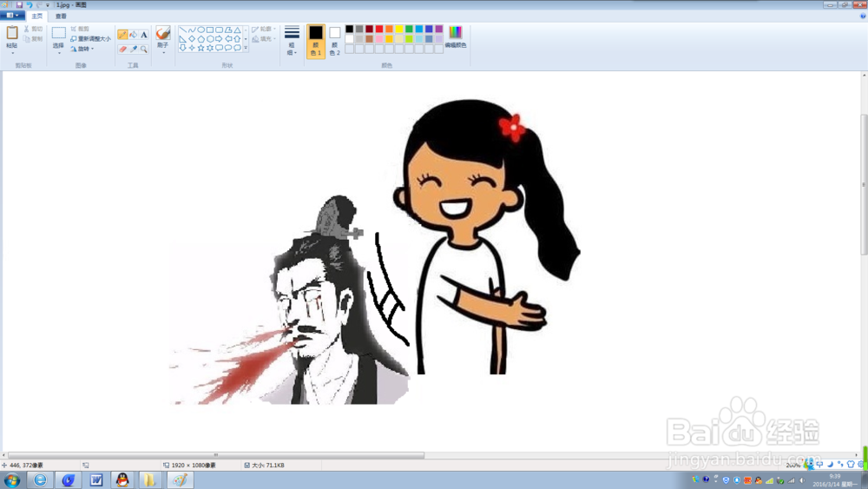Choose the Up arrow shape
868x489 pixels.
[x=237, y=39]
